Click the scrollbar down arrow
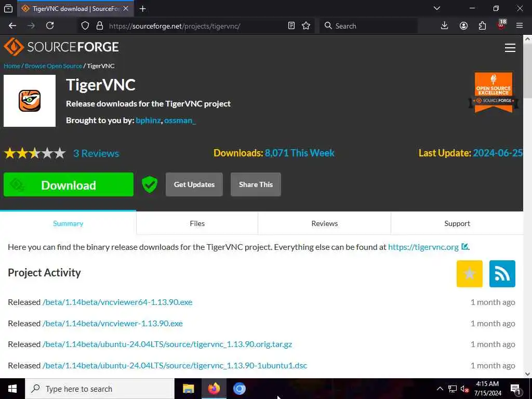The image size is (532, 399). (527, 374)
